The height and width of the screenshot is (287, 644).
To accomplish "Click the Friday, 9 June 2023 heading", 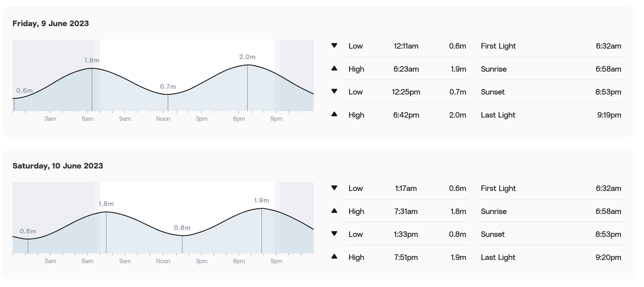I will point(51,23).
